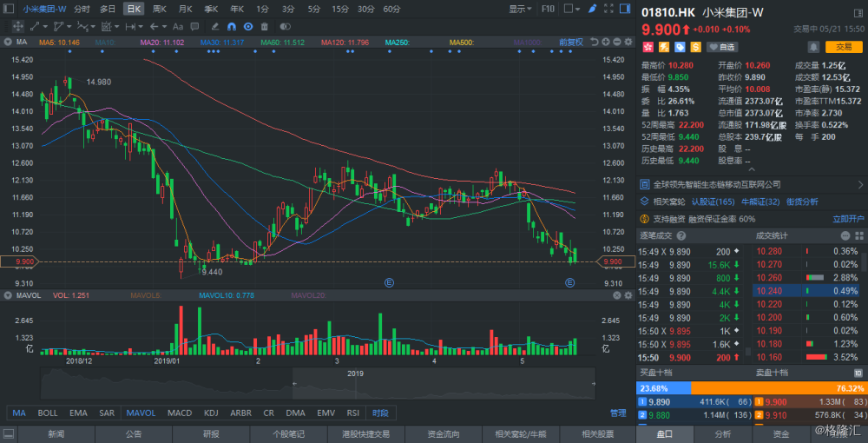Select the magnet snap drawing tool
This screenshot has width=868, height=443.
click(231, 26)
